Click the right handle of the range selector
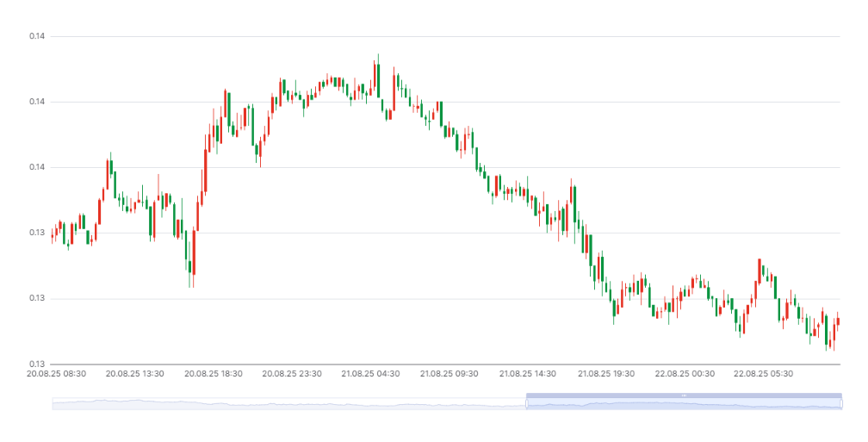This screenshot has height=442, width=868. [x=841, y=404]
